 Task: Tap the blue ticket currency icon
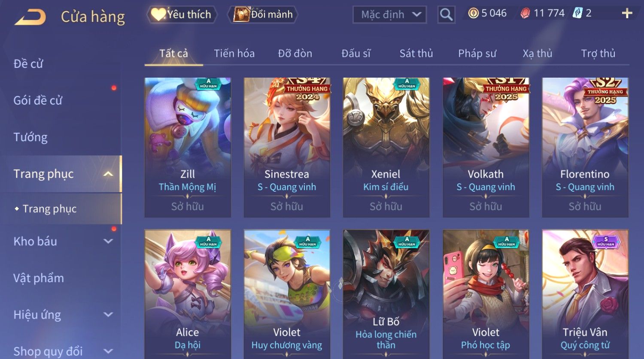tap(578, 14)
